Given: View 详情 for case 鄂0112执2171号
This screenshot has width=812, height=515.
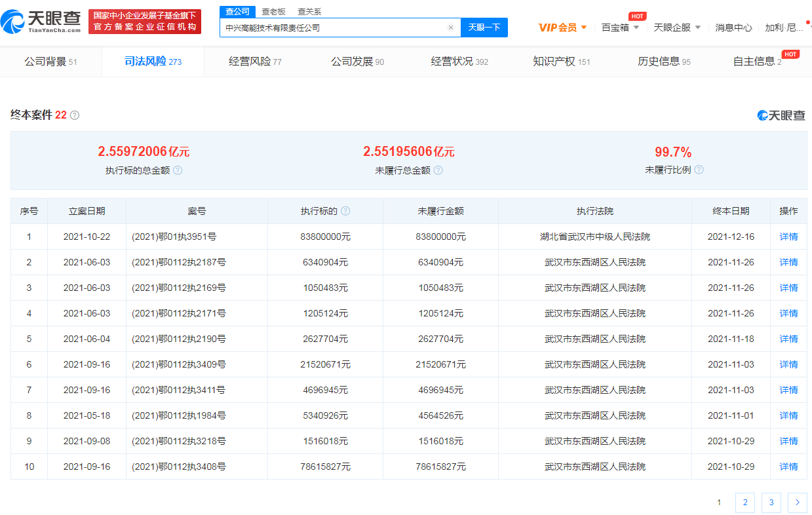Looking at the screenshot, I should point(788,313).
